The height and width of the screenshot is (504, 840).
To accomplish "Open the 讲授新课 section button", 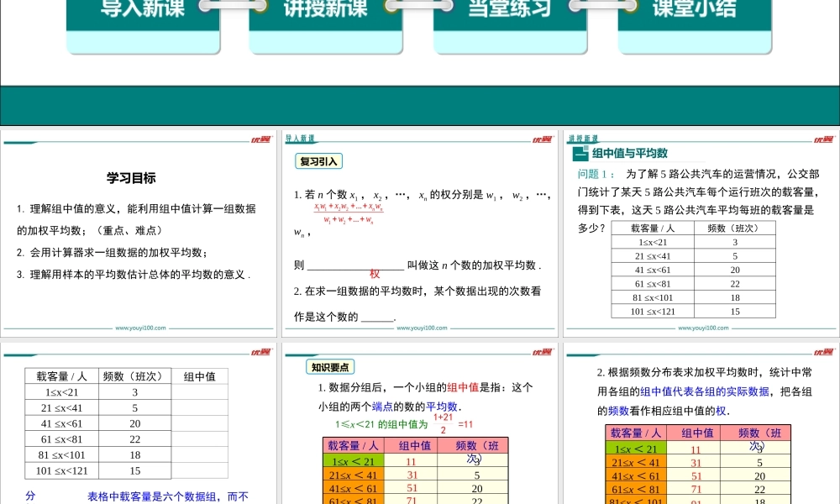I will 326,10.
